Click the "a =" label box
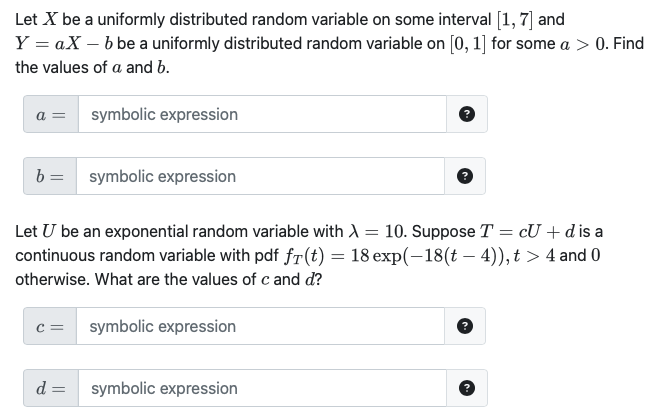Viewport: 658px width, 420px height. click(x=51, y=114)
